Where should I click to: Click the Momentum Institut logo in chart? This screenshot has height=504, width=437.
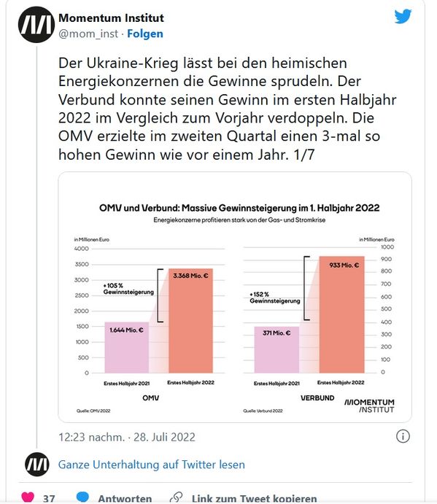pos(369,406)
